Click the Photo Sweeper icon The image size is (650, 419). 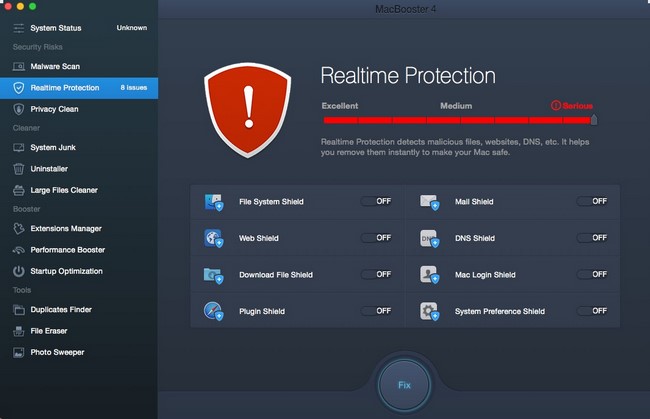[19, 352]
